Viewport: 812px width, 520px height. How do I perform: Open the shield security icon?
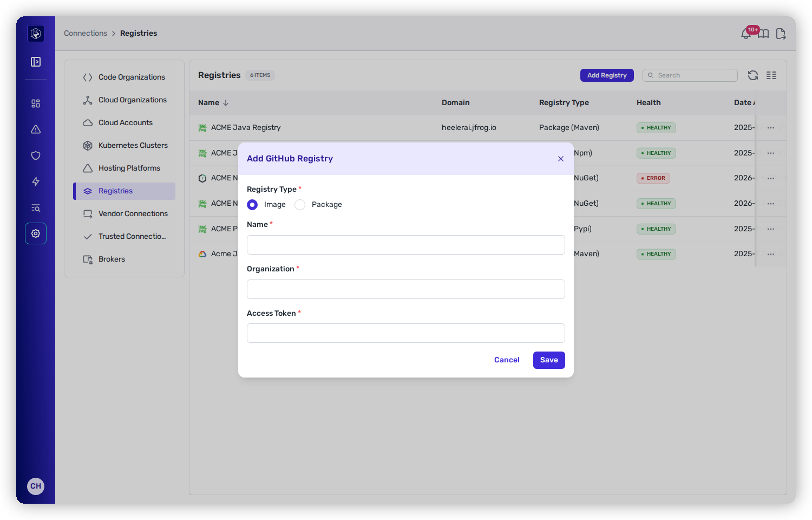click(x=36, y=155)
